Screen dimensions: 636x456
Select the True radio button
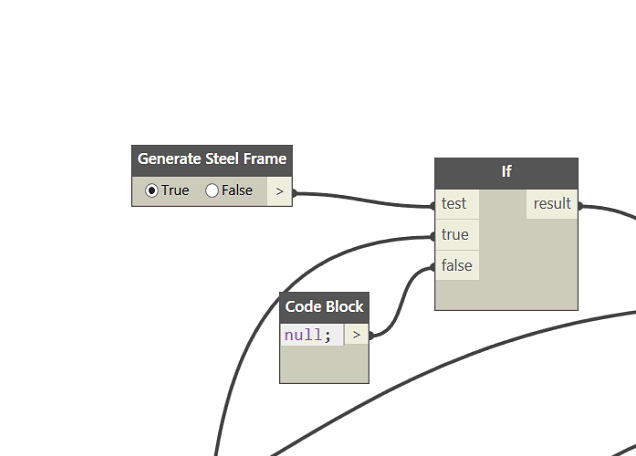[152, 190]
